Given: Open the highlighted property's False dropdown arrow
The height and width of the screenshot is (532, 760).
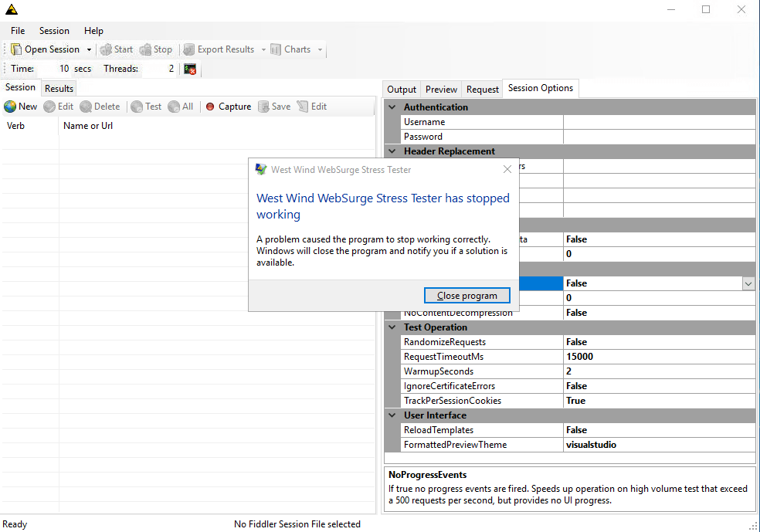Looking at the screenshot, I should 748,283.
